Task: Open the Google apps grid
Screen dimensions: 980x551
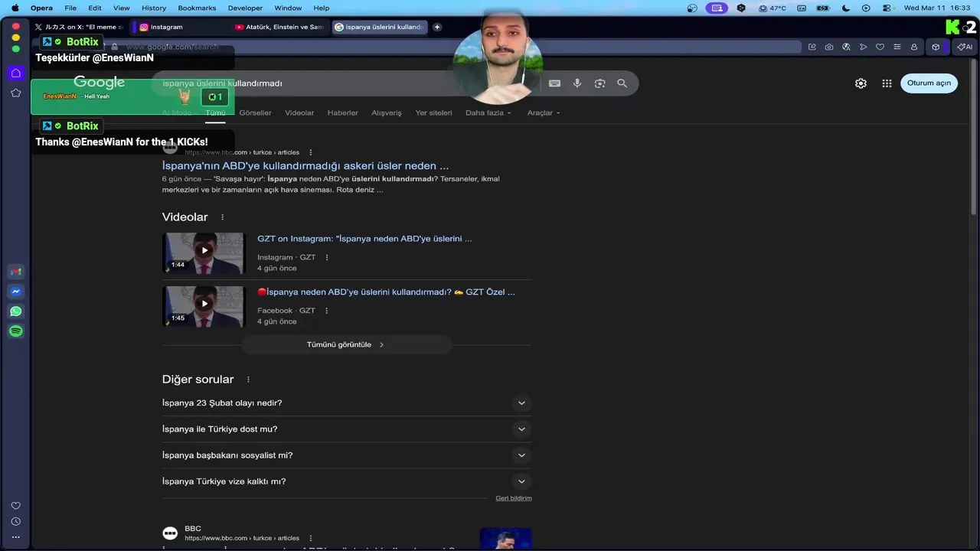Action: [x=887, y=83]
